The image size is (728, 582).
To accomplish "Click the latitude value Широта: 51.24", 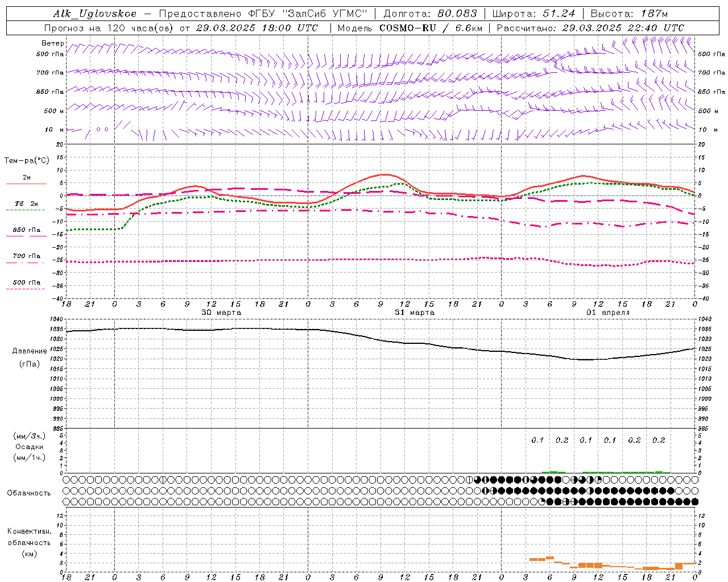I will 533,14.
